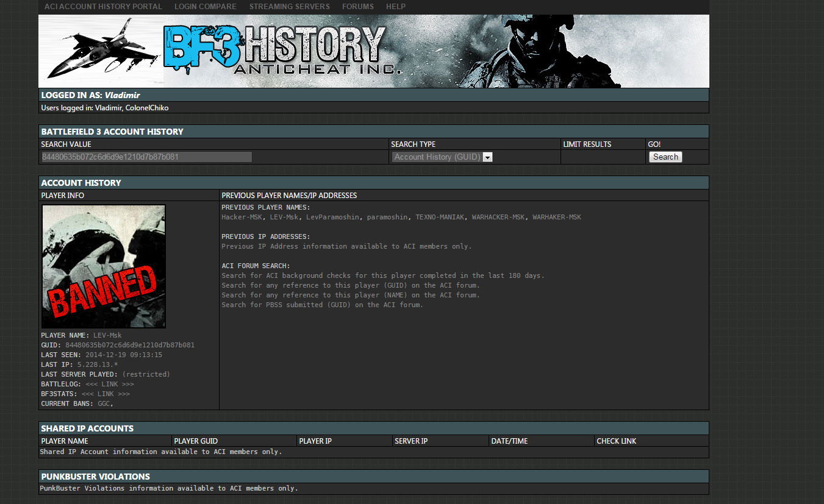824x504 pixels.
Task: Open the Forums menu link
Action: (x=357, y=7)
